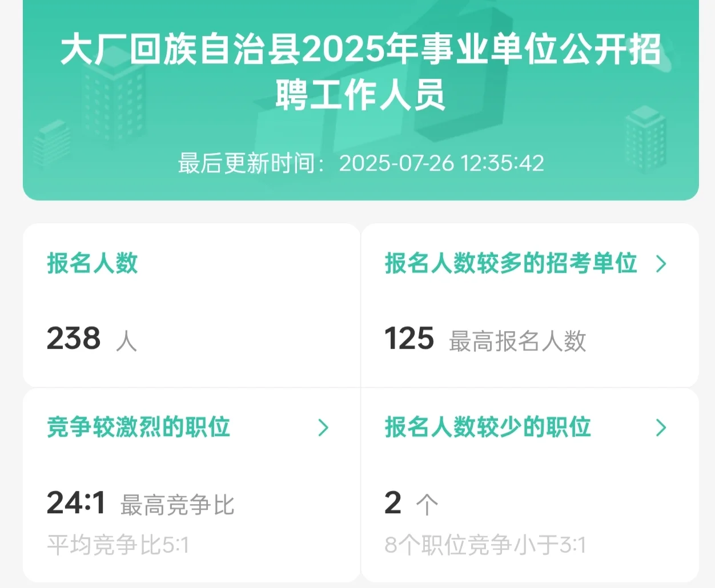Tap the small building illustration at banner right
The width and height of the screenshot is (715, 588).
tap(645, 140)
